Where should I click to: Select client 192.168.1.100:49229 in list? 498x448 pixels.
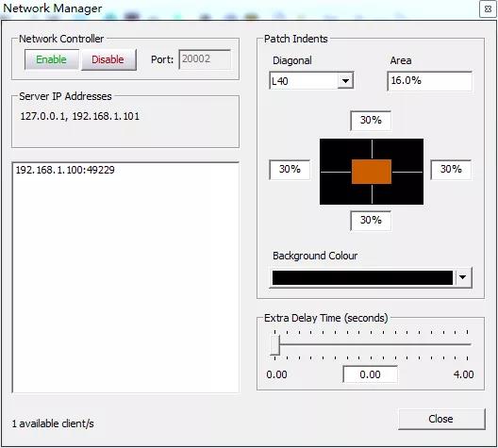click(65, 170)
